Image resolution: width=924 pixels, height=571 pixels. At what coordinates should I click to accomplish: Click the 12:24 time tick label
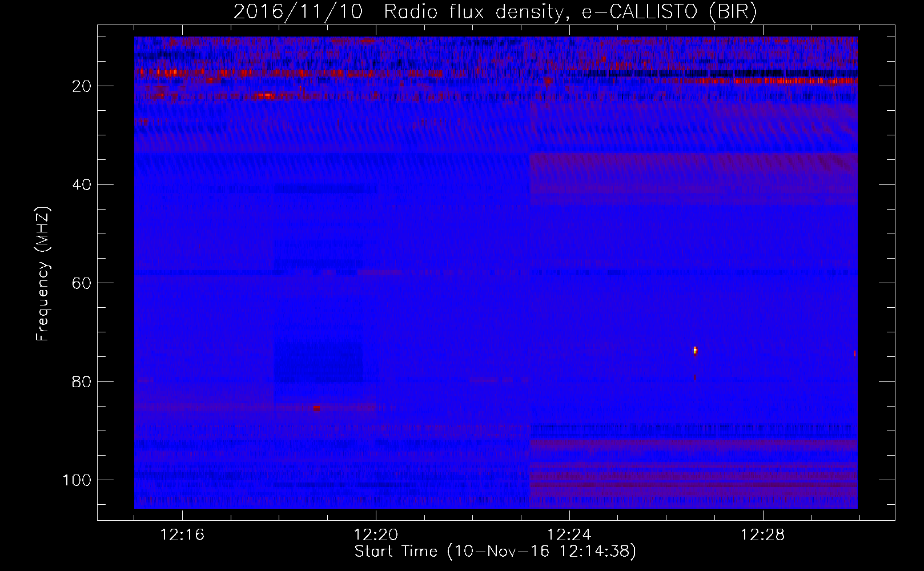coord(569,535)
